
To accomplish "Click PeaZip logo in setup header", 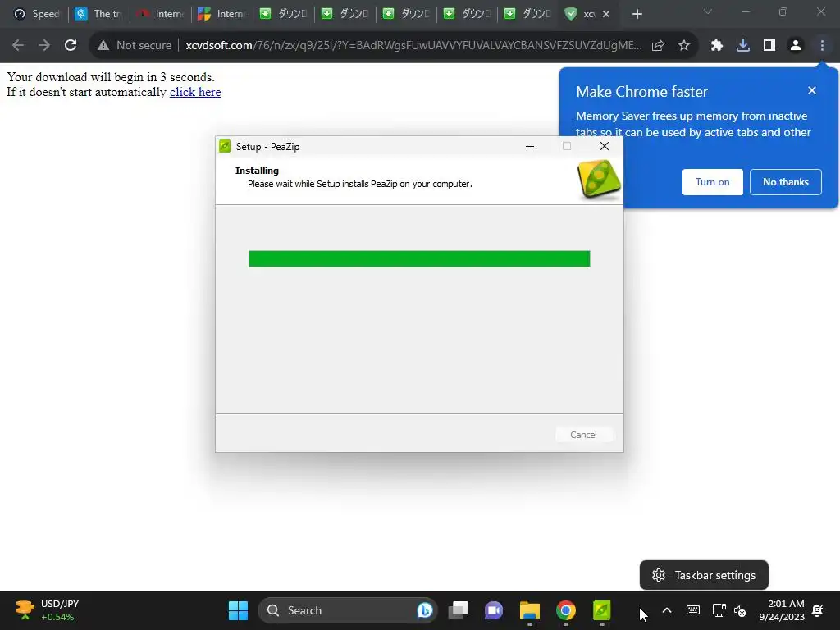I will [x=599, y=180].
